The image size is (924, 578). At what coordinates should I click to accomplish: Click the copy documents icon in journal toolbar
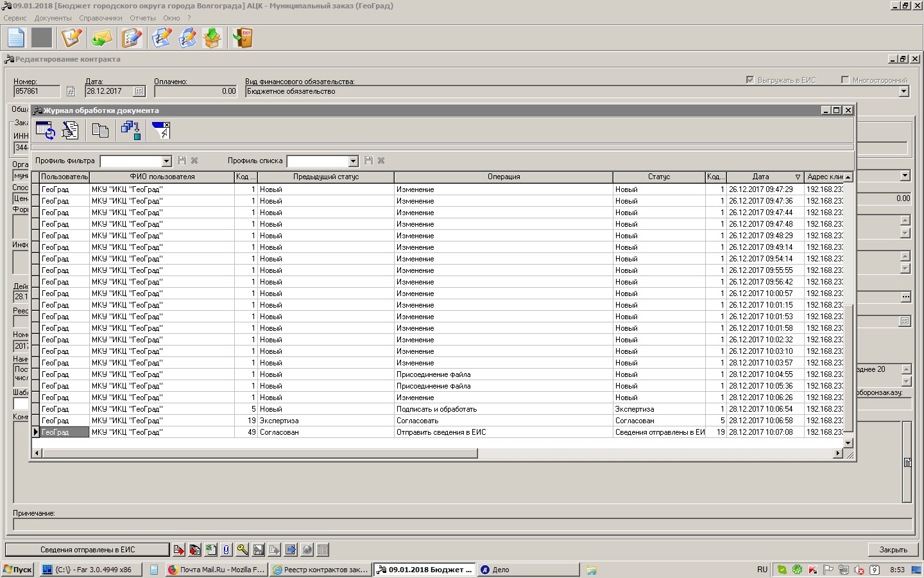coord(100,130)
